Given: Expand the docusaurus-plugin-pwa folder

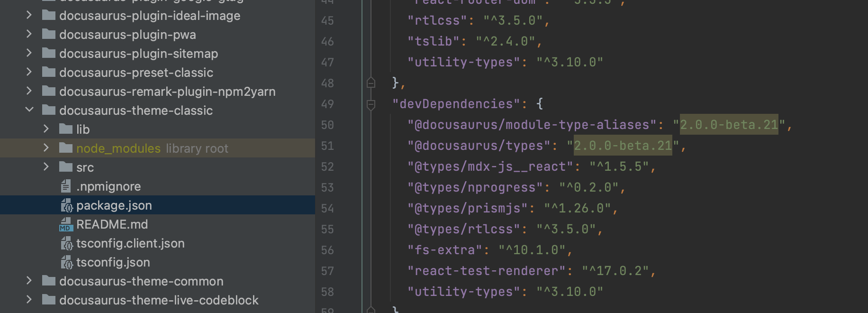Looking at the screenshot, I should [x=29, y=34].
